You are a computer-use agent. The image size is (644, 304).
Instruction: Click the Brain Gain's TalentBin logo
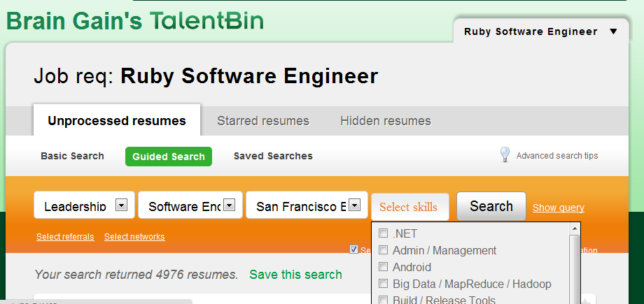[x=135, y=21]
